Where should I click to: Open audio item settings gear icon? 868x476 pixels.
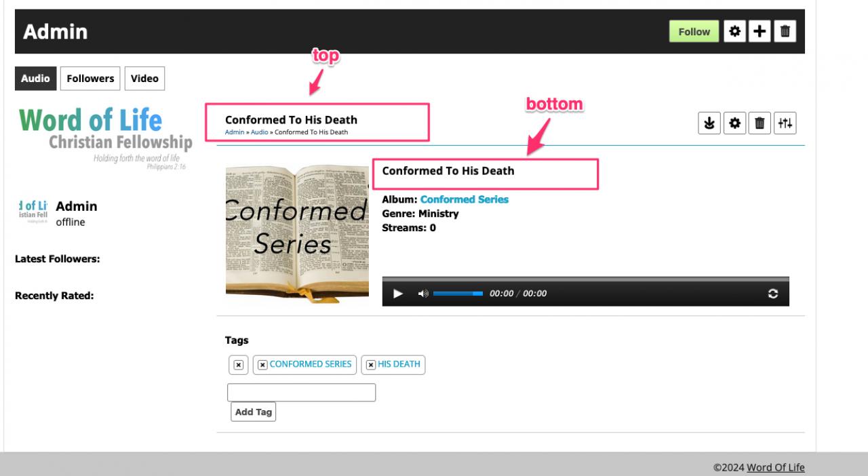pyautogui.click(x=734, y=123)
